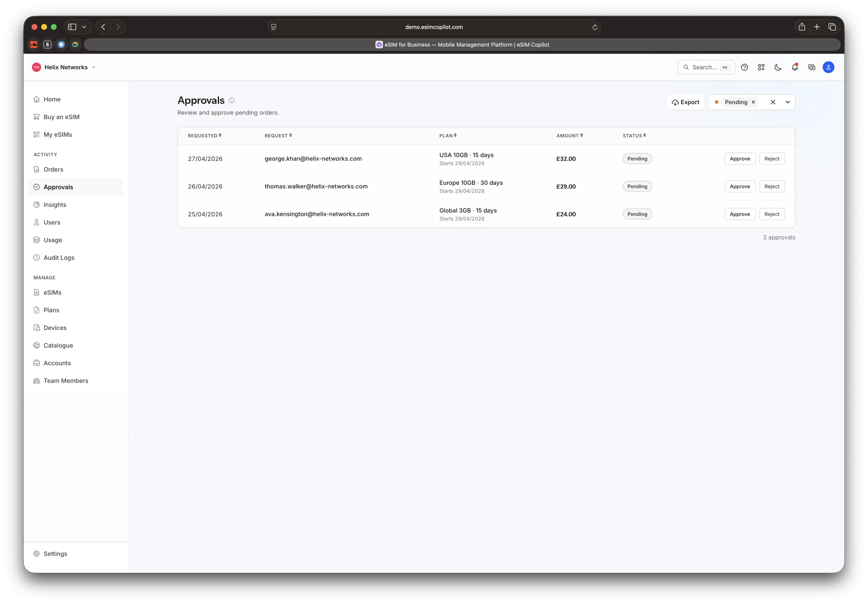Open Catalogue page

tap(76, 345)
